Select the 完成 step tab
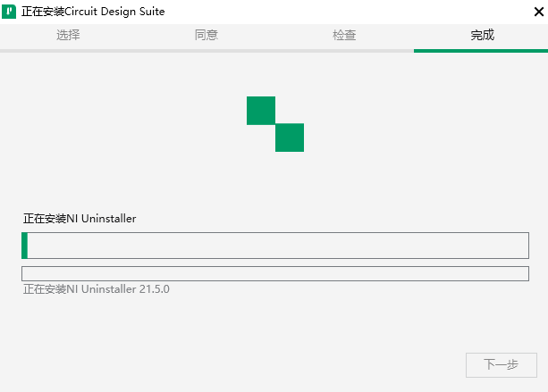The height and width of the screenshot is (392, 548). [x=483, y=35]
